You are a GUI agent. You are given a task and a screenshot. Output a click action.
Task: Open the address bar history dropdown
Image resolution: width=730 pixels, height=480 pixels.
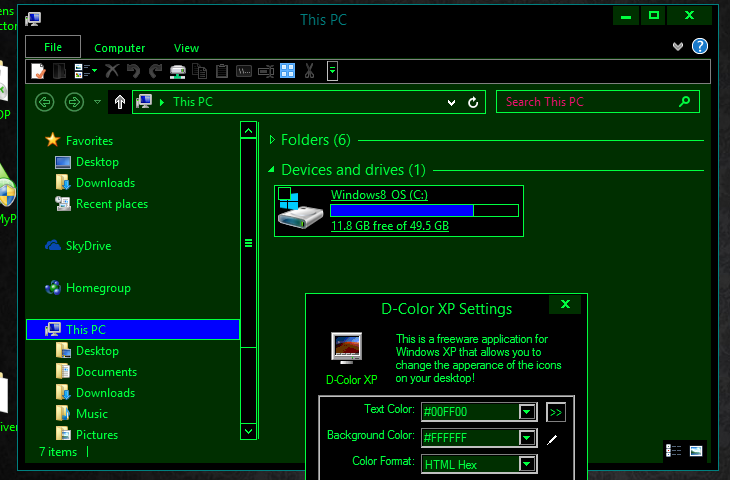point(451,102)
